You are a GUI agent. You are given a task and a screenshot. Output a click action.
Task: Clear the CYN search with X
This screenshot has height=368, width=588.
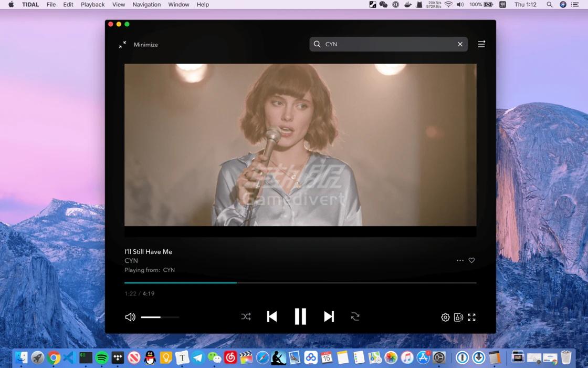pos(460,44)
